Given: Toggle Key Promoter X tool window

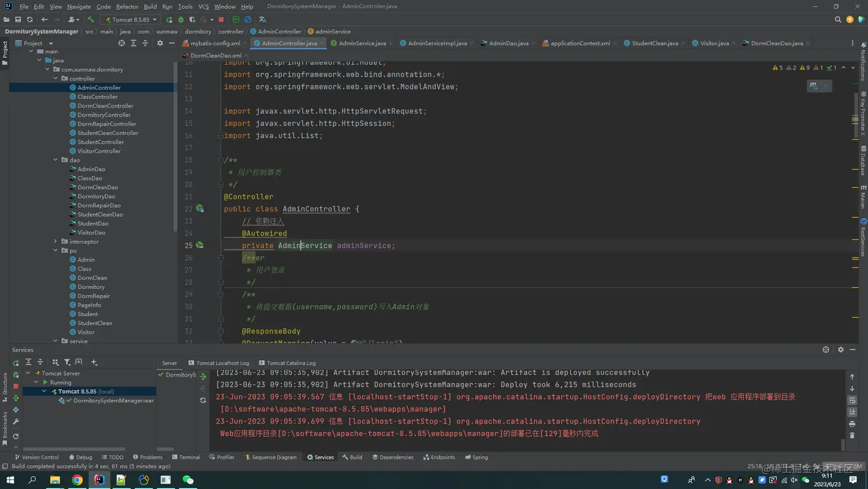Looking at the screenshot, I should [x=863, y=113].
